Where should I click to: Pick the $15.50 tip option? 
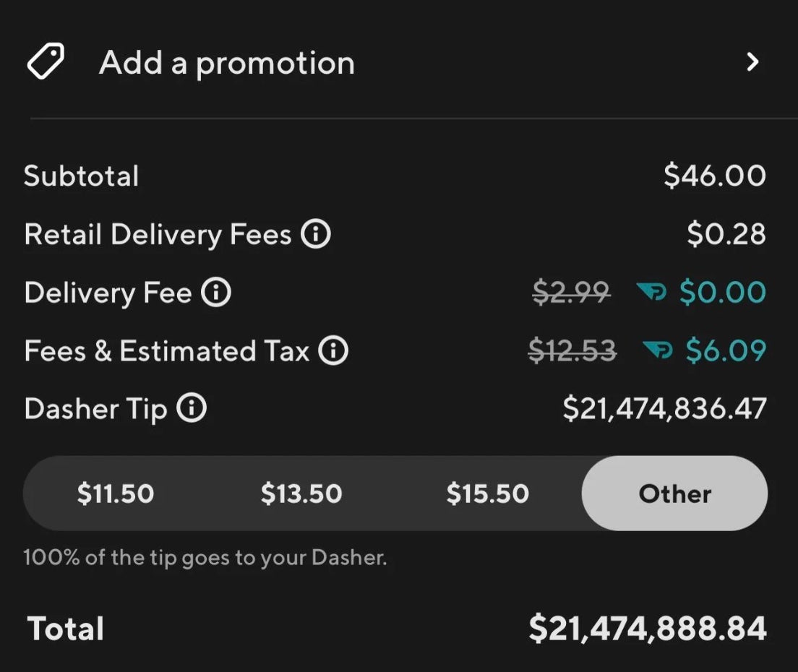tap(487, 494)
